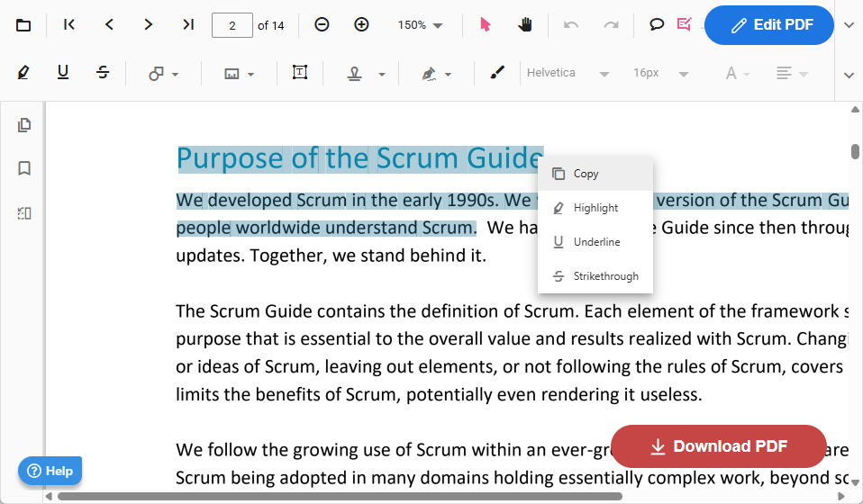Add a comment with speech bubble icon
Image resolution: width=863 pixels, height=504 pixels.
tap(657, 25)
